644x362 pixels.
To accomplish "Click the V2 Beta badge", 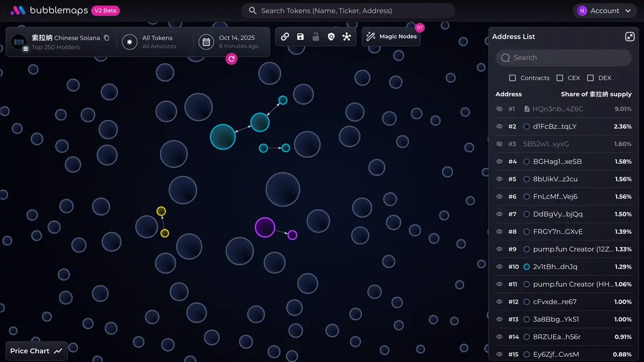I will click(x=106, y=11).
